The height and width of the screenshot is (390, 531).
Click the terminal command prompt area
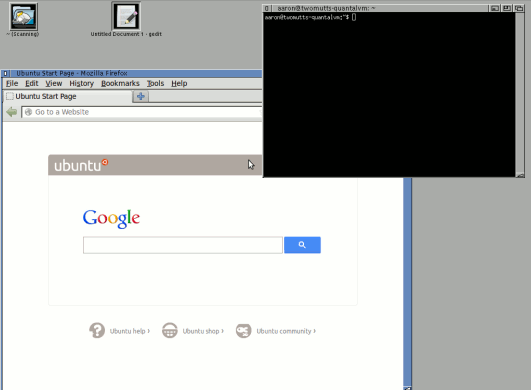[389, 94]
